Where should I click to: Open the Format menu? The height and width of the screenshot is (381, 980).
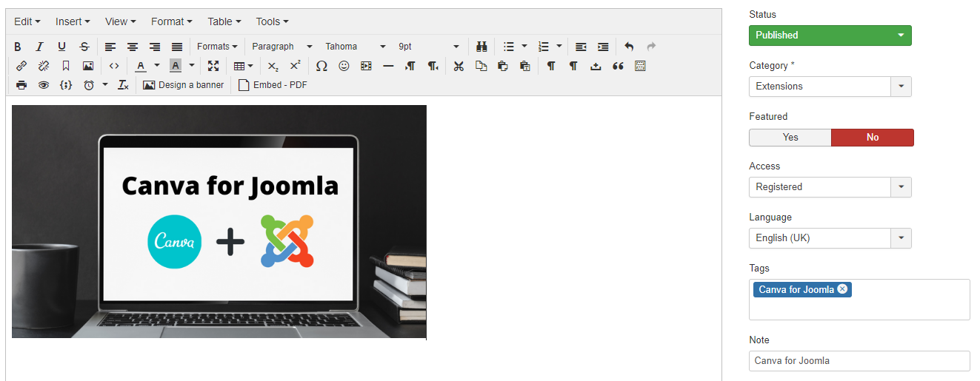(x=172, y=22)
